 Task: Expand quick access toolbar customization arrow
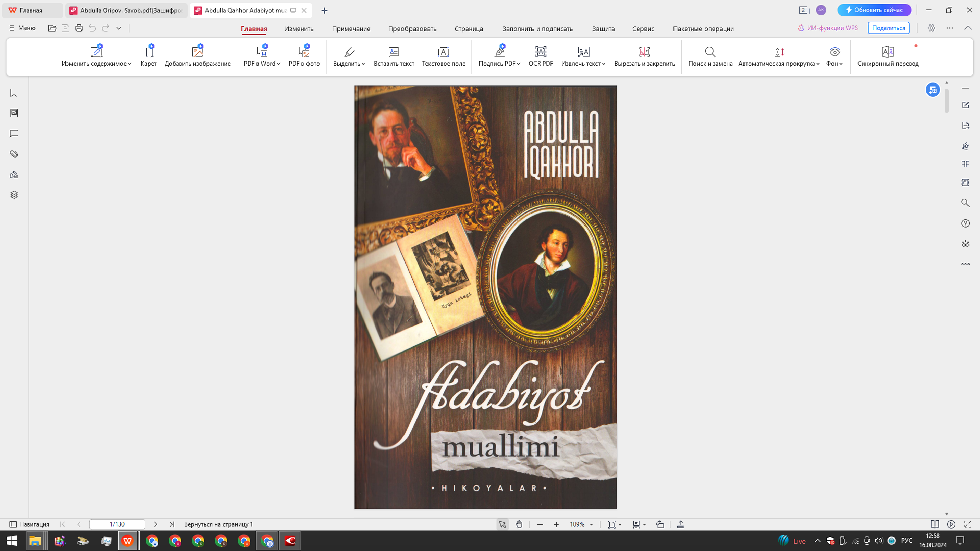pyautogui.click(x=119, y=28)
